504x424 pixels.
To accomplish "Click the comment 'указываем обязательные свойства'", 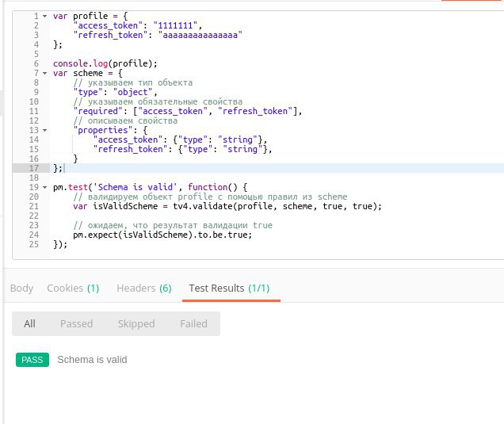I will [158, 101].
